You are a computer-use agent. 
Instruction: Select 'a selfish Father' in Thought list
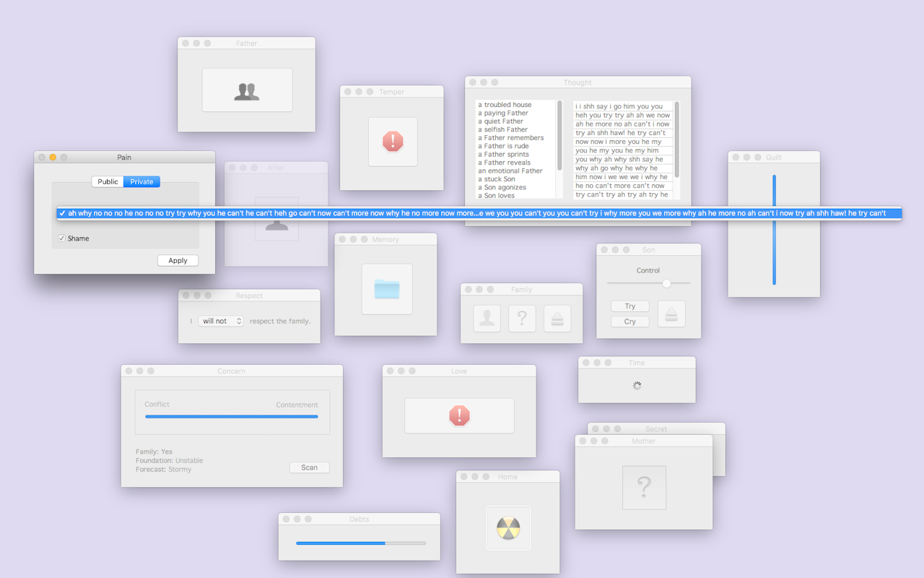click(x=505, y=129)
